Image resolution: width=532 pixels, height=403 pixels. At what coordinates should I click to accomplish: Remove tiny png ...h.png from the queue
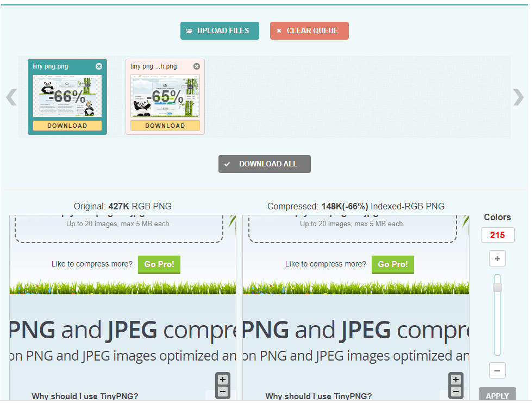[197, 66]
